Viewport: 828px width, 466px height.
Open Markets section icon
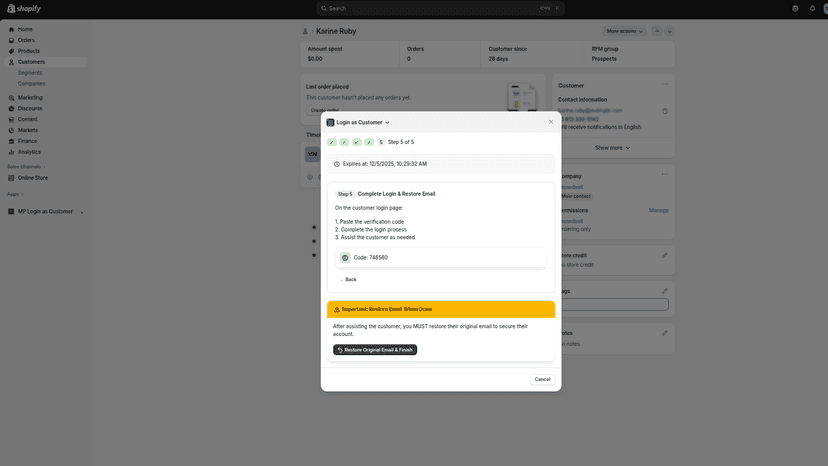click(x=11, y=131)
